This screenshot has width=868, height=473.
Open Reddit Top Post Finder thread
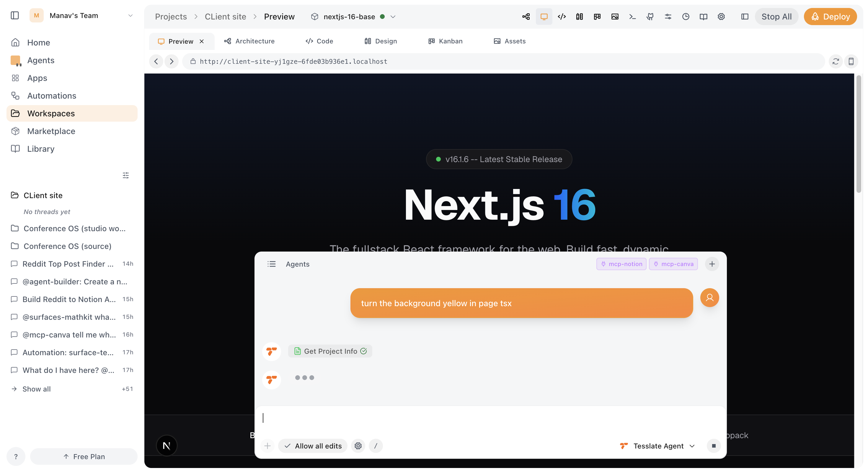click(x=72, y=264)
